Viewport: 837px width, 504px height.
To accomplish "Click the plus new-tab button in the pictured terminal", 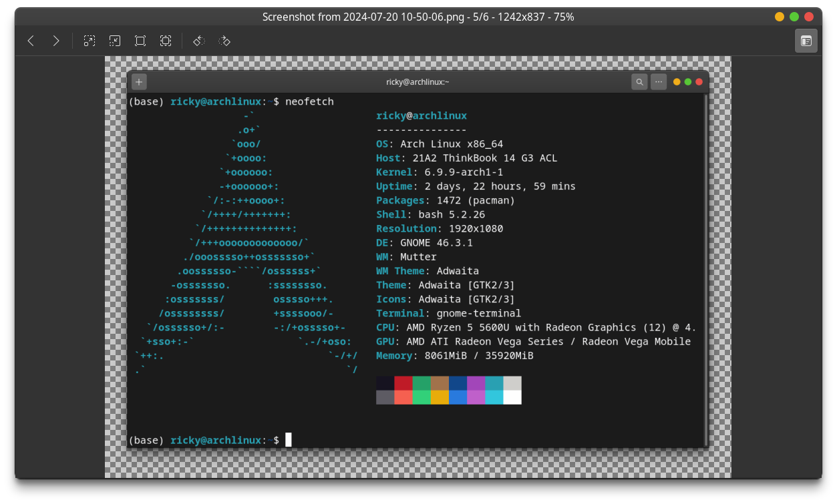I will coord(138,82).
